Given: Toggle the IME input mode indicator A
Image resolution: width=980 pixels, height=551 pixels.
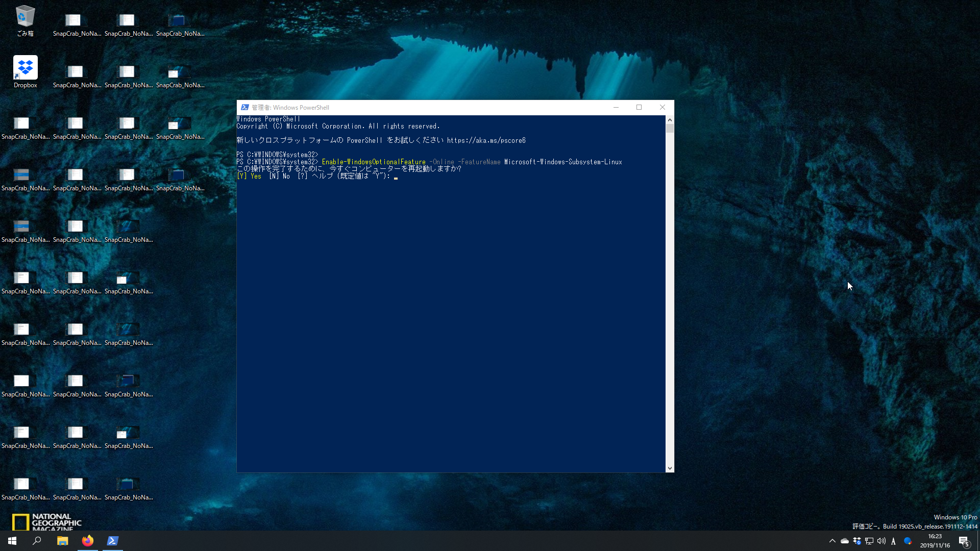Looking at the screenshot, I should 893,541.
